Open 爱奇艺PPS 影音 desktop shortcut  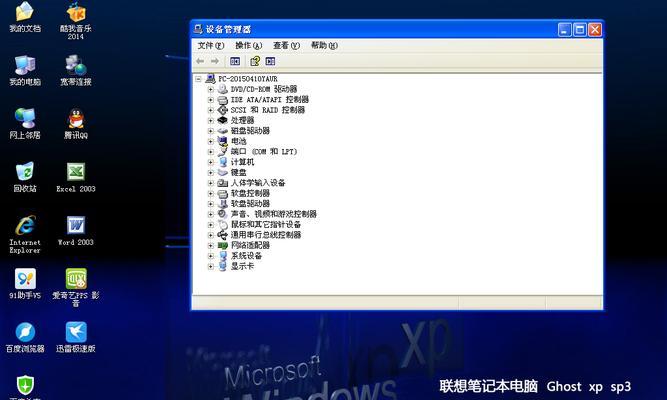(x=76, y=288)
